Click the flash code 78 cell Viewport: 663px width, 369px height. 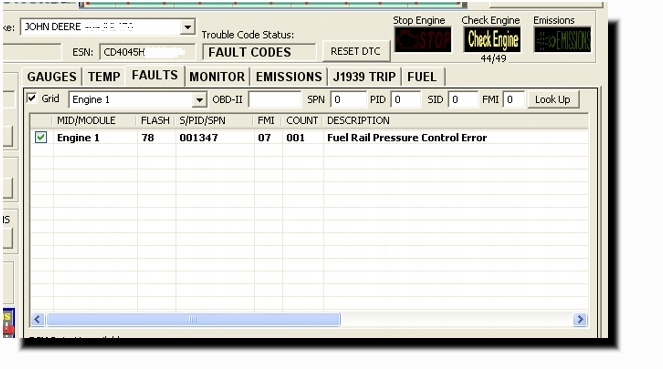pyautogui.click(x=156, y=138)
